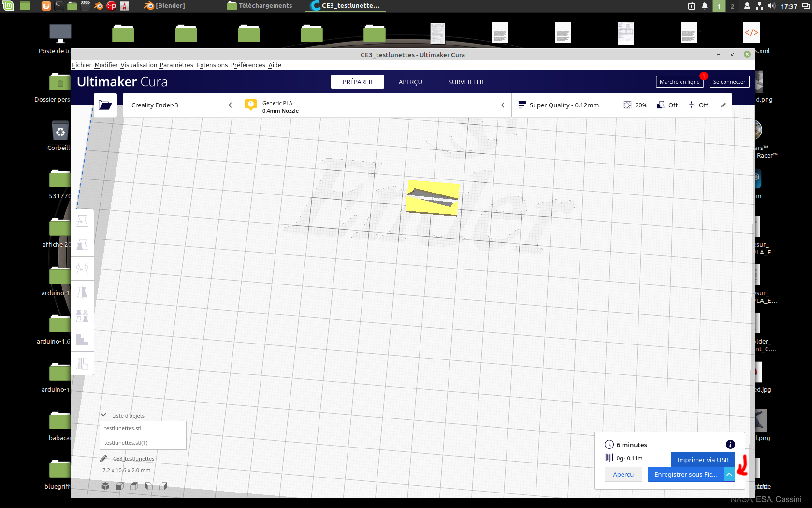Open Marché en ligne marketplace
812x508 pixels.
tap(680, 82)
